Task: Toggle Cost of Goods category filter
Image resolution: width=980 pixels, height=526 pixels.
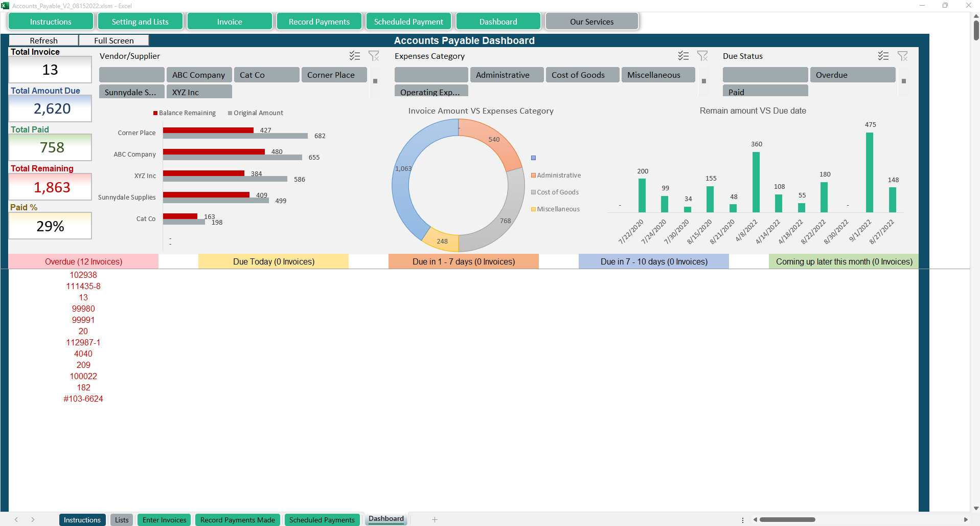Action: 582,75
